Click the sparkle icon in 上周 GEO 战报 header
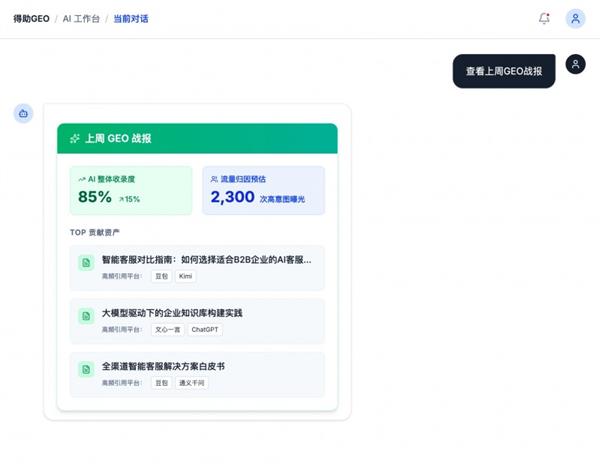The height and width of the screenshot is (465, 600). coord(74,139)
